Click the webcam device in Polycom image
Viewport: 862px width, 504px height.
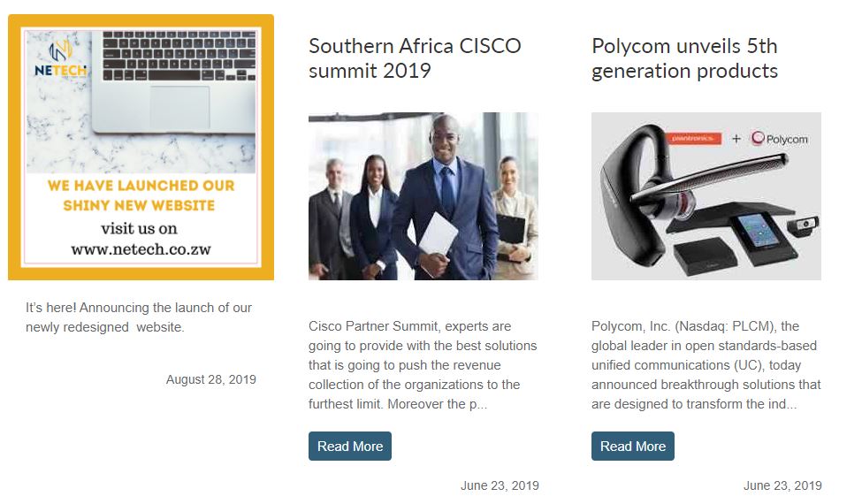coord(805,224)
